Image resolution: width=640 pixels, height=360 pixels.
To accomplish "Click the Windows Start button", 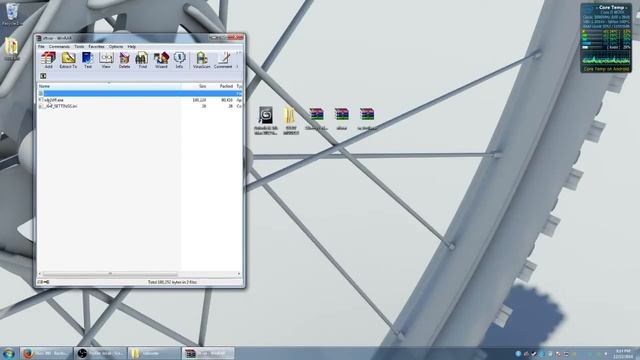I will coord(9,353).
